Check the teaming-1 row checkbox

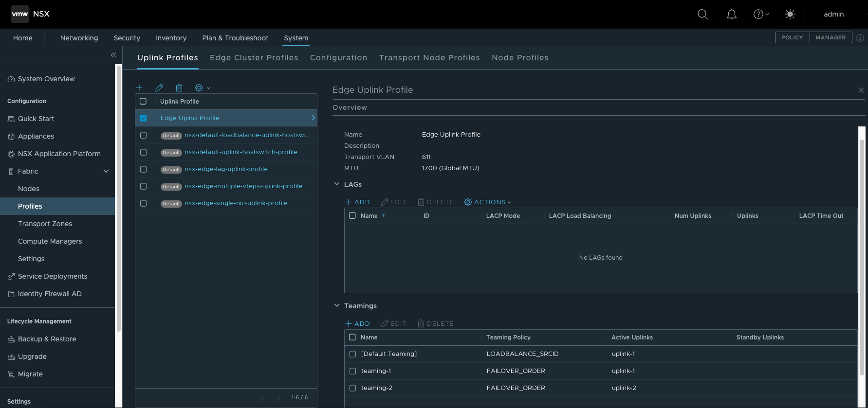click(x=352, y=371)
